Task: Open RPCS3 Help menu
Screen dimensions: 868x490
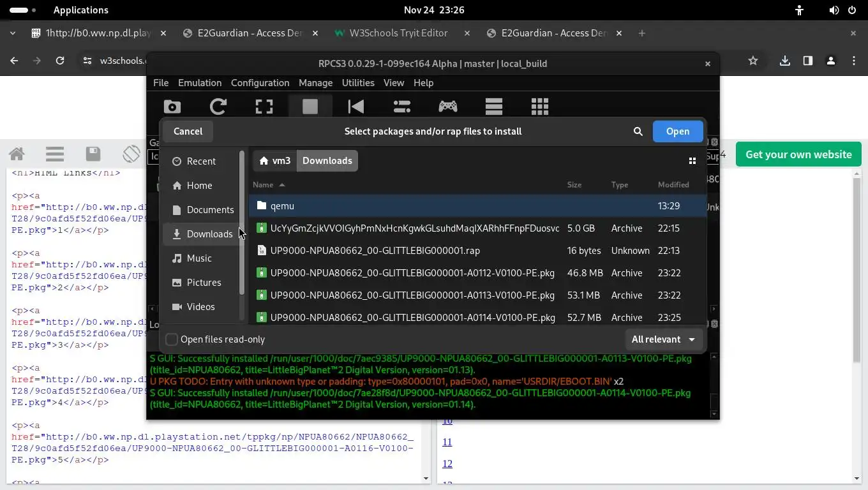Action: 423,83
